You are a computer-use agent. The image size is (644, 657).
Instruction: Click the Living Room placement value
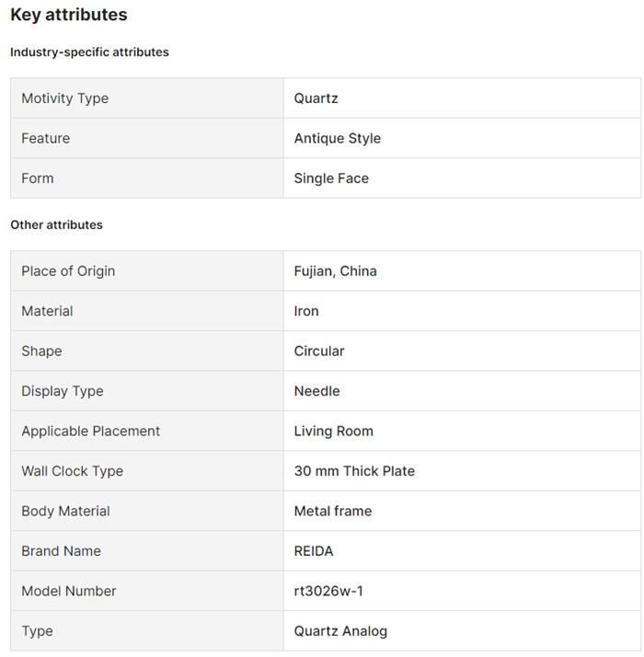(333, 431)
